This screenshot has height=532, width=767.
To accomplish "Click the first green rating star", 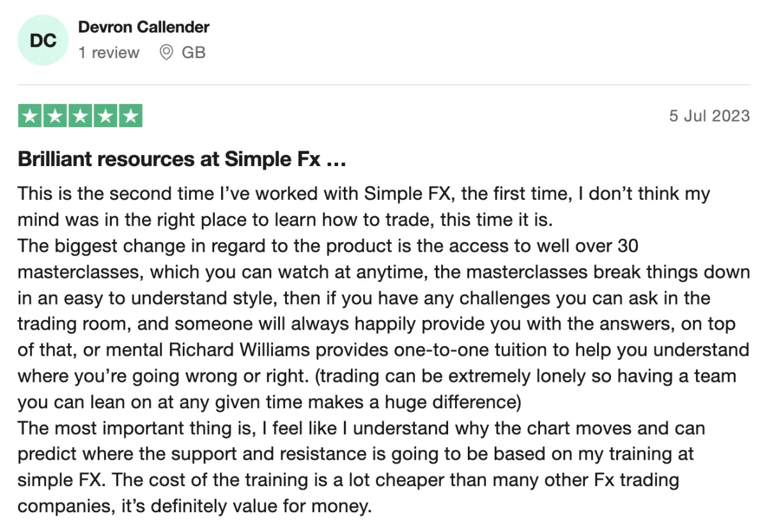I will coord(30,116).
